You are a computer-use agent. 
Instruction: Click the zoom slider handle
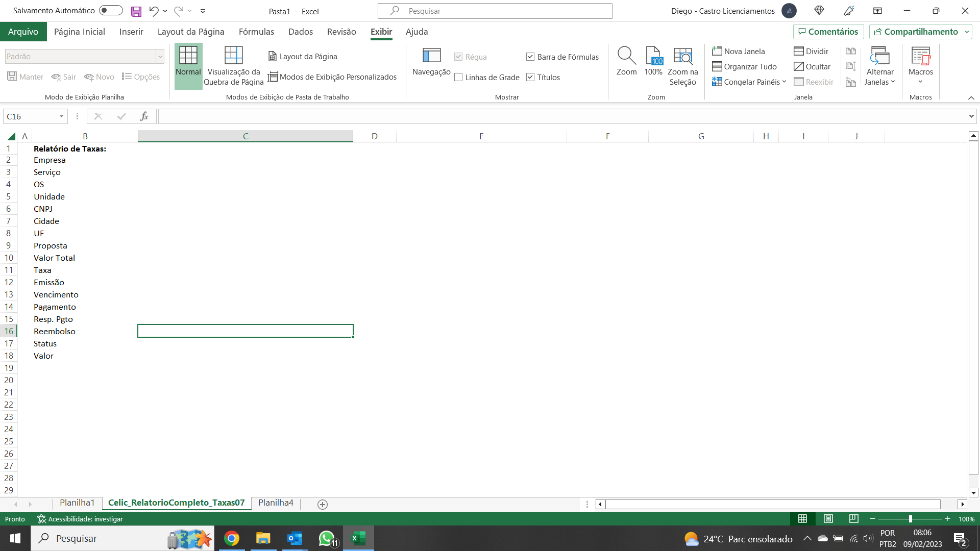(910, 519)
